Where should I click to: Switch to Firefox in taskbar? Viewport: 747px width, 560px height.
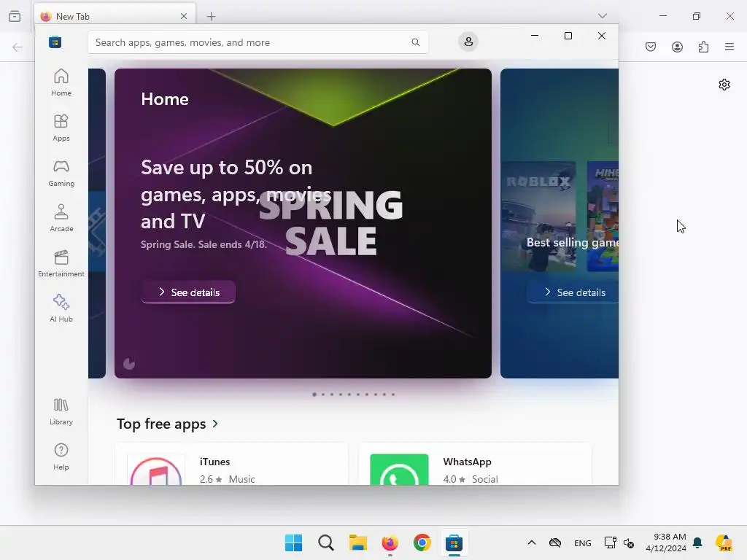390,542
